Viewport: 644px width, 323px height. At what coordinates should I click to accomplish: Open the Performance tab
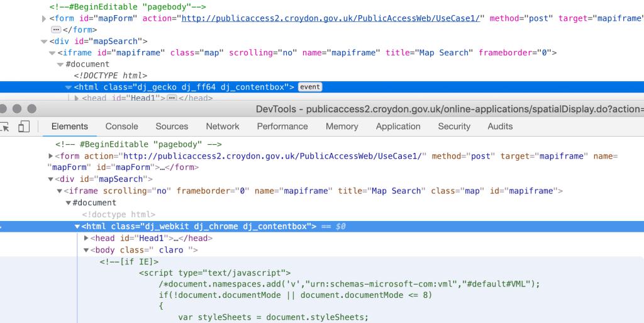pos(282,127)
